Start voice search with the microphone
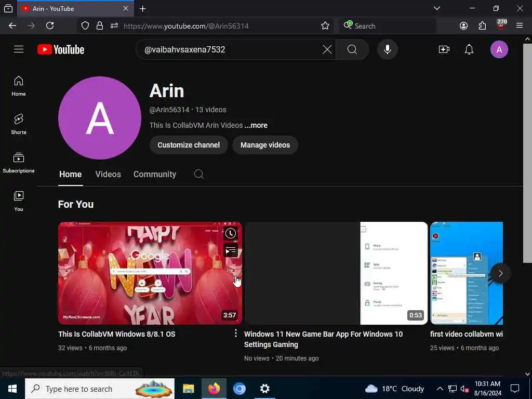 tap(388, 49)
